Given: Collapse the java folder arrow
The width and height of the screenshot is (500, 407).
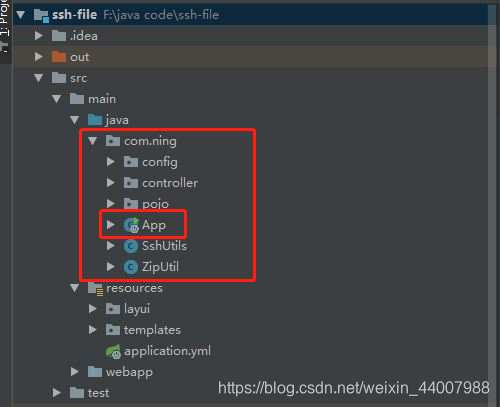Looking at the screenshot, I should (75, 120).
